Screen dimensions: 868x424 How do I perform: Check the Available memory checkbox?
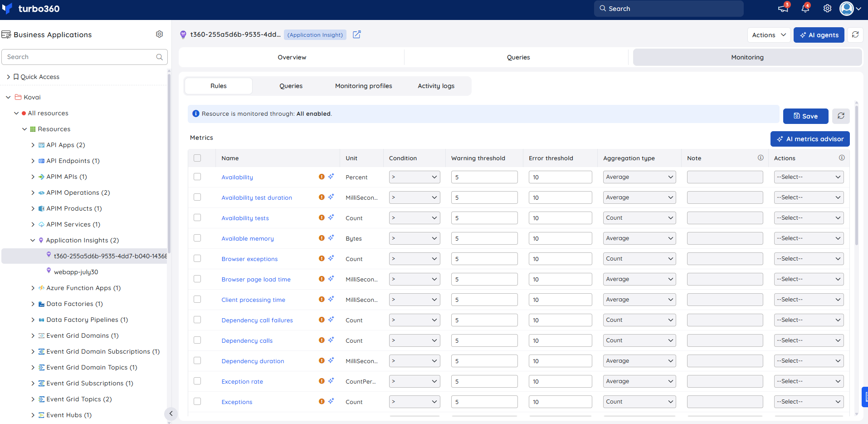click(197, 238)
